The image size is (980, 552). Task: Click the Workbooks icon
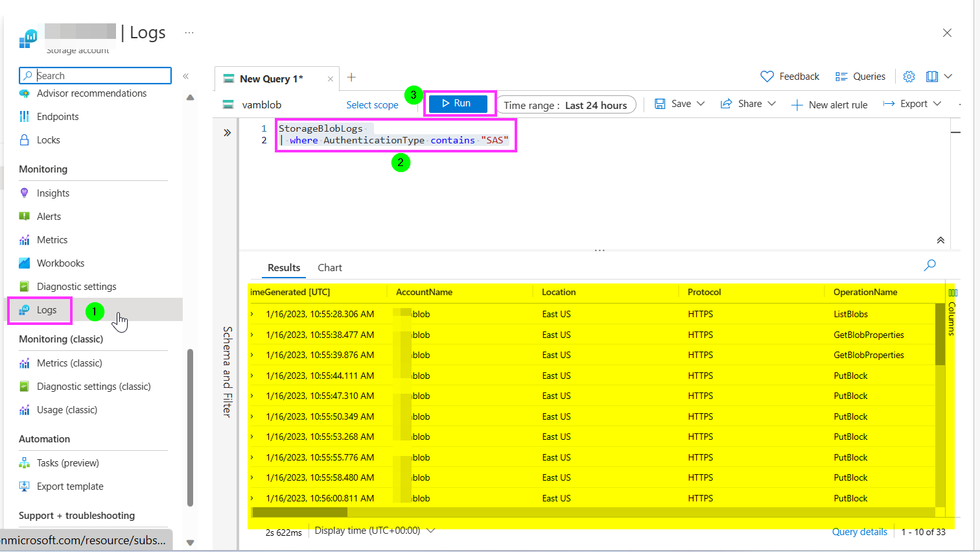(x=25, y=263)
